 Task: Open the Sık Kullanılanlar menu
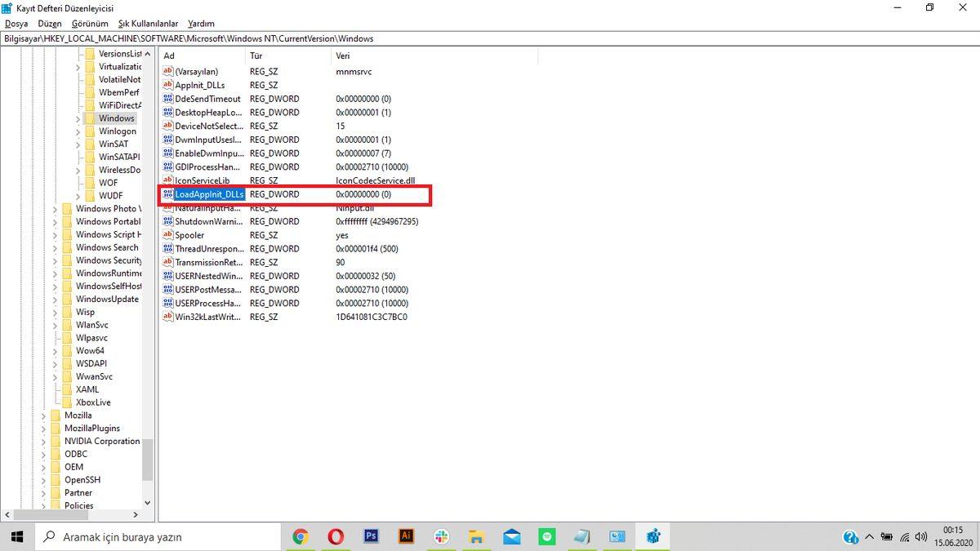pyautogui.click(x=148, y=24)
